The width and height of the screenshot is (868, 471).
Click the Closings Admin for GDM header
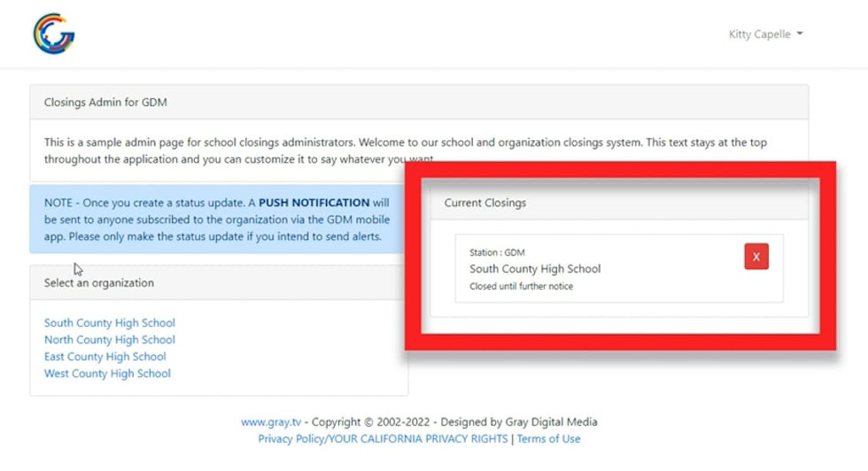105,102
